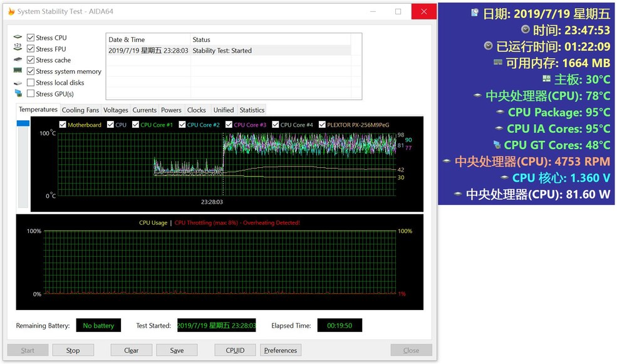617x364 pixels.
Task: Toggle the CPU graph checkbox
Action: 110,124
